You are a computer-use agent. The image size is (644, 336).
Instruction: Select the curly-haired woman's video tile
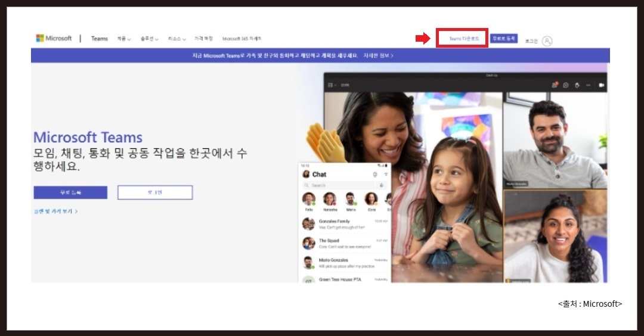click(555, 237)
